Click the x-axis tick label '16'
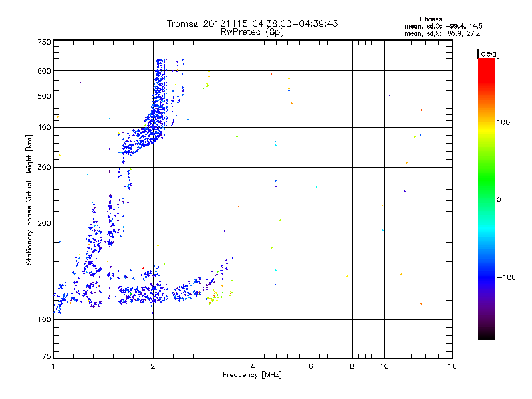This screenshot has height=399, width=532. (452, 366)
